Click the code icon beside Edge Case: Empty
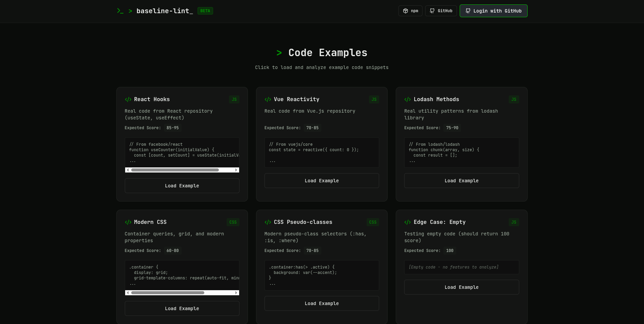 tap(408, 222)
